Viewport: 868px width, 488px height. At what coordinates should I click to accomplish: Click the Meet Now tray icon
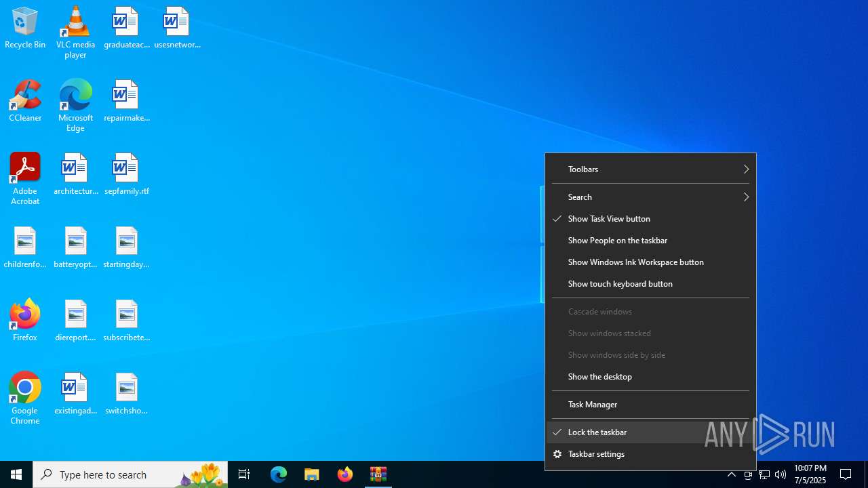click(x=748, y=474)
